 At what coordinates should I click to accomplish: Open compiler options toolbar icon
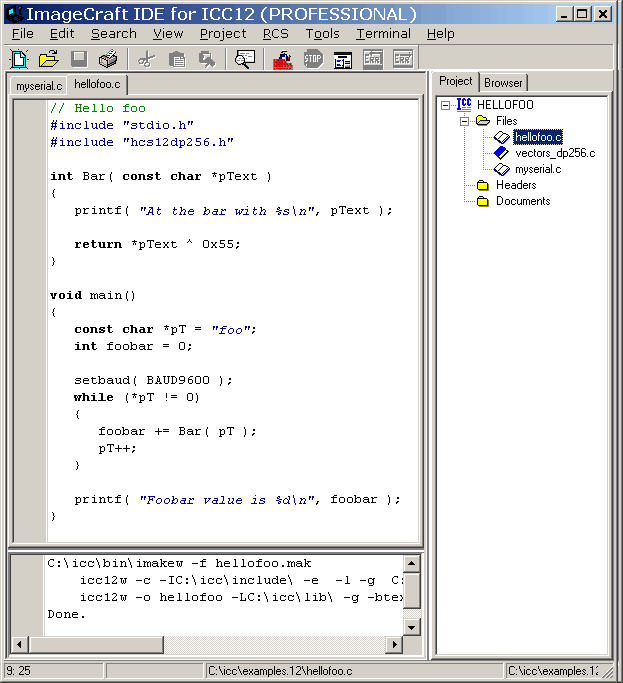tap(343, 60)
